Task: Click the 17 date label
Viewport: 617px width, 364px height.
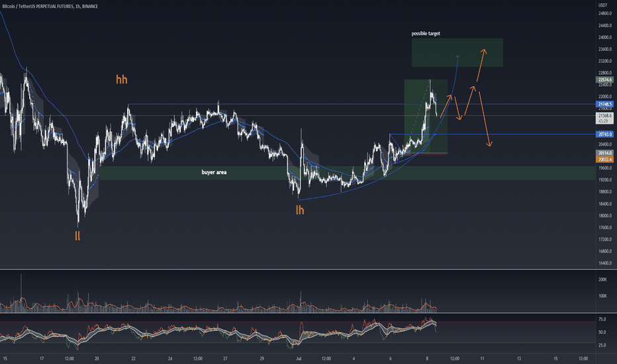Action: tap(42, 359)
